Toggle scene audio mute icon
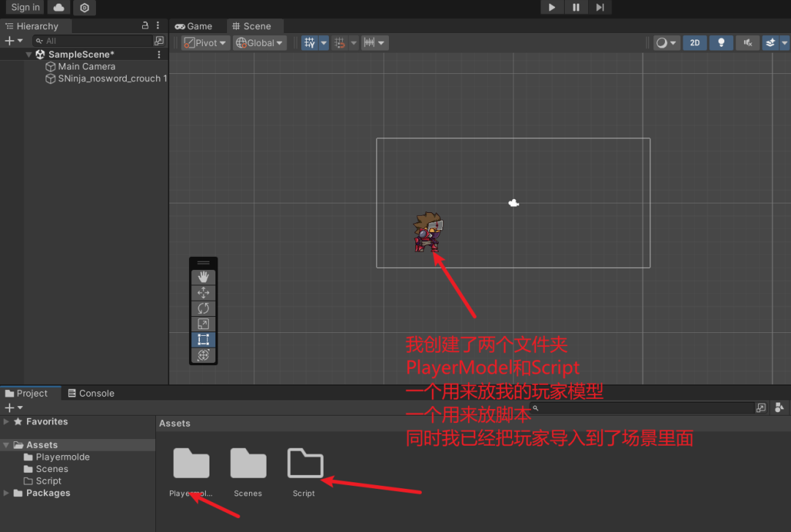This screenshot has height=532, width=791. click(748, 43)
